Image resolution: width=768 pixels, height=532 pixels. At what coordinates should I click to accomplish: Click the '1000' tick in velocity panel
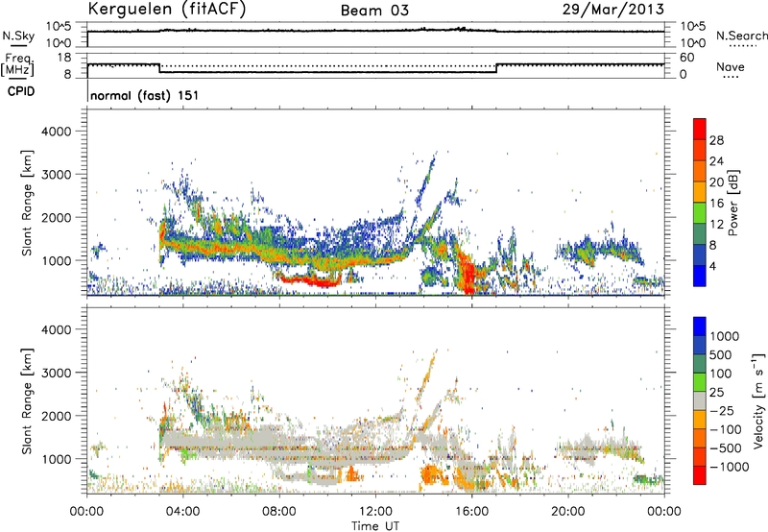pyautogui.click(x=57, y=459)
